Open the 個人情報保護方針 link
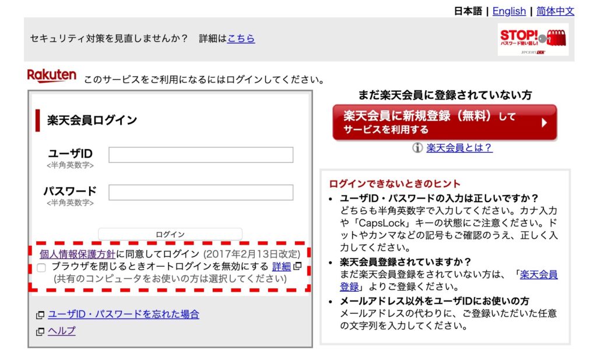The height and width of the screenshot is (364, 597). point(77,254)
